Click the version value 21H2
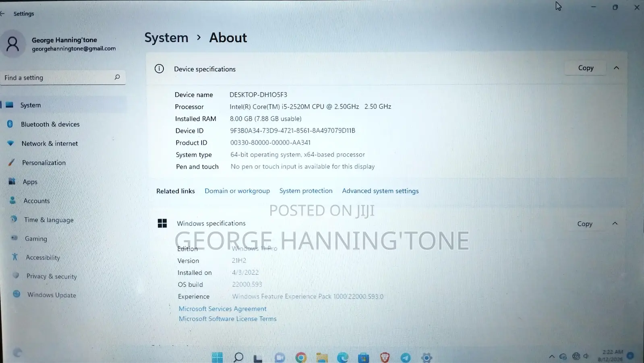The width and height of the screenshot is (644, 363). [239, 261]
